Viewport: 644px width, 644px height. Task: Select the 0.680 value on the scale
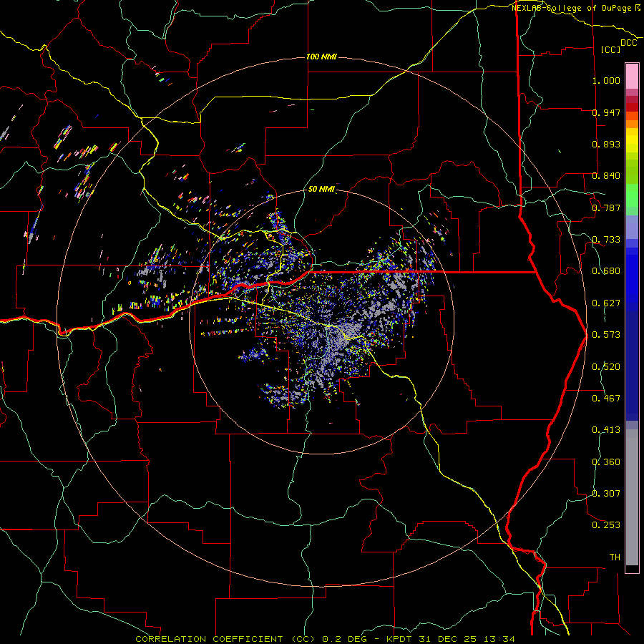606,271
